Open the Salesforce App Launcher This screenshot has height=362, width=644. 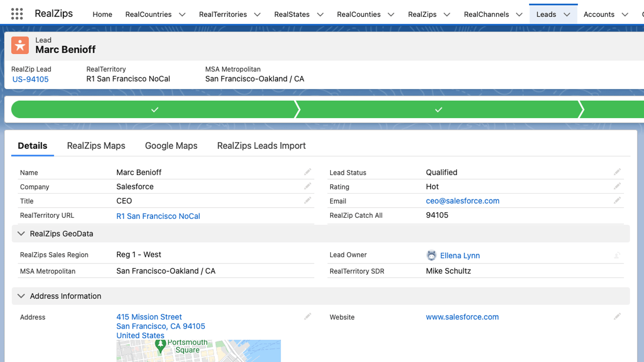click(16, 13)
